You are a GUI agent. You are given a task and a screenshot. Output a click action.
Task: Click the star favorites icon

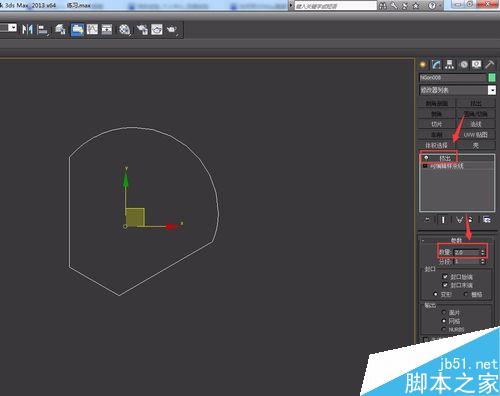(x=416, y=6)
